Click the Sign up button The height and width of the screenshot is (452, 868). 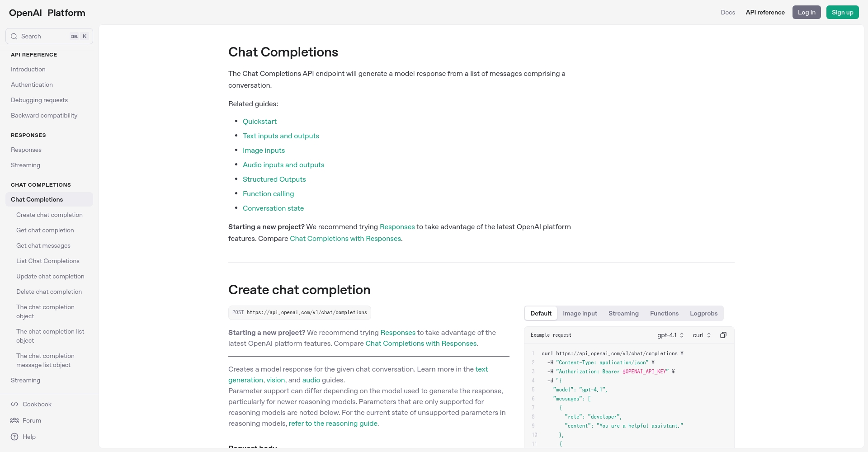click(842, 12)
